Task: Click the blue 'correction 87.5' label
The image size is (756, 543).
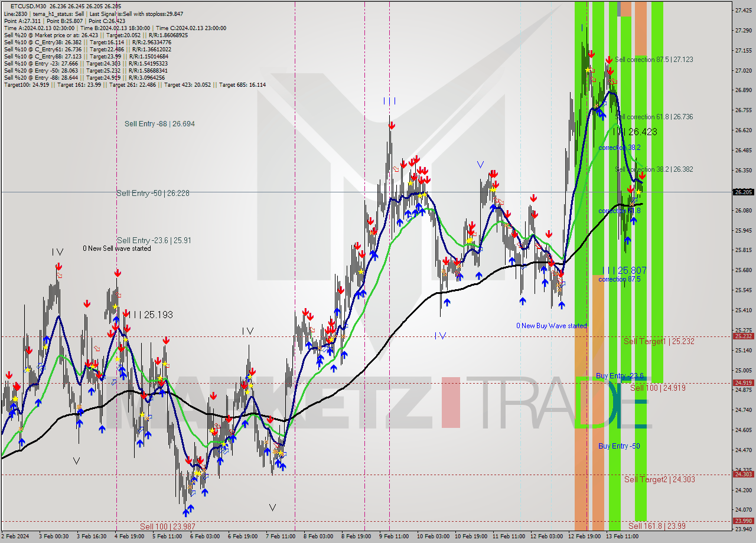Action: (x=620, y=279)
